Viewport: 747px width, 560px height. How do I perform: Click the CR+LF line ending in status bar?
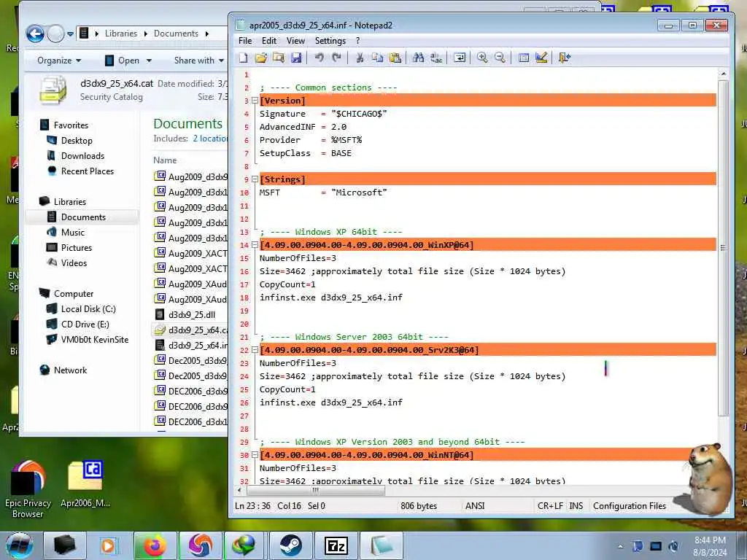pyautogui.click(x=550, y=506)
